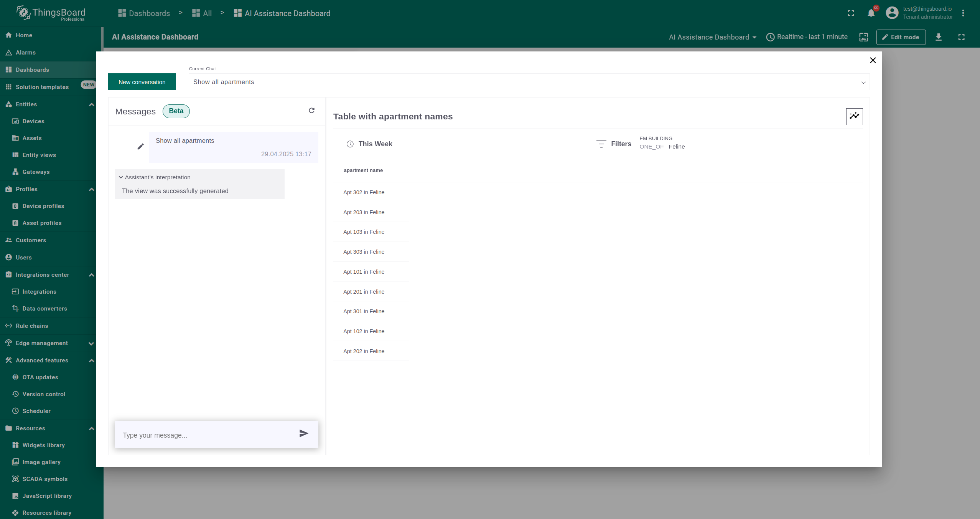Collapse the Entities sidebar group
980x519 pixels.
pos(91,104)
